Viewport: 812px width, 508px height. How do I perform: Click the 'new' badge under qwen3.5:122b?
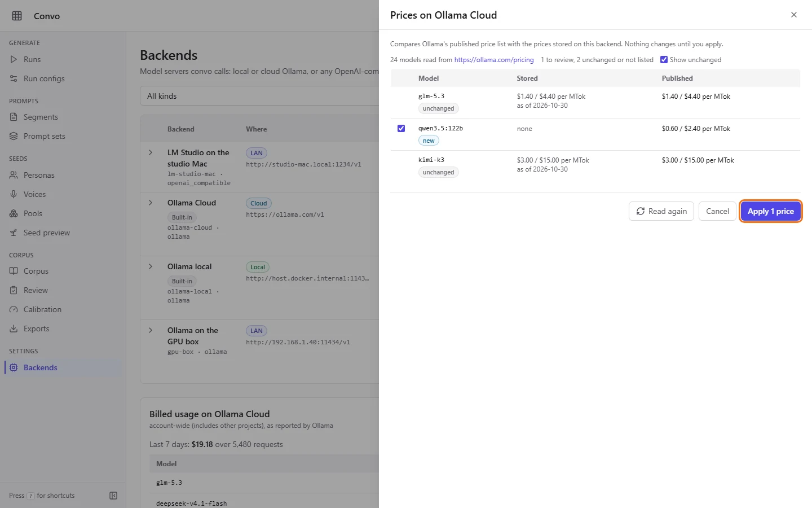[x=429, y=141]
